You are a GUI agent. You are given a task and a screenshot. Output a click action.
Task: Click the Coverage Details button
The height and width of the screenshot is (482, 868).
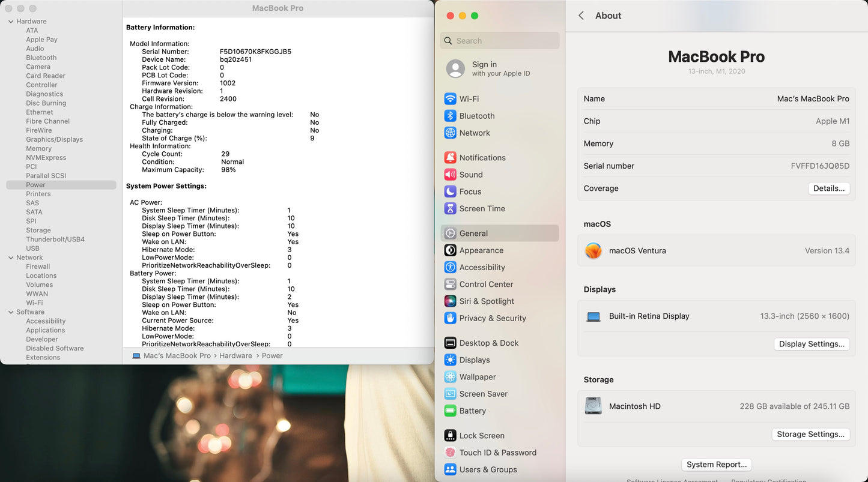(828, 188)
